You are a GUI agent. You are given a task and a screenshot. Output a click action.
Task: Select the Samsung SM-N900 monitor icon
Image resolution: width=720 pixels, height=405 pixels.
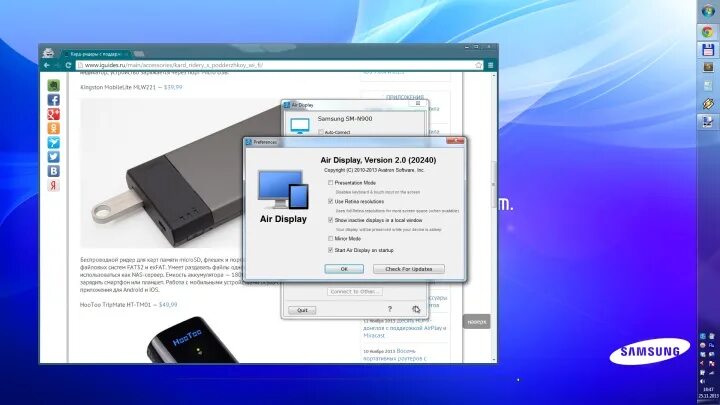point(300,125)
